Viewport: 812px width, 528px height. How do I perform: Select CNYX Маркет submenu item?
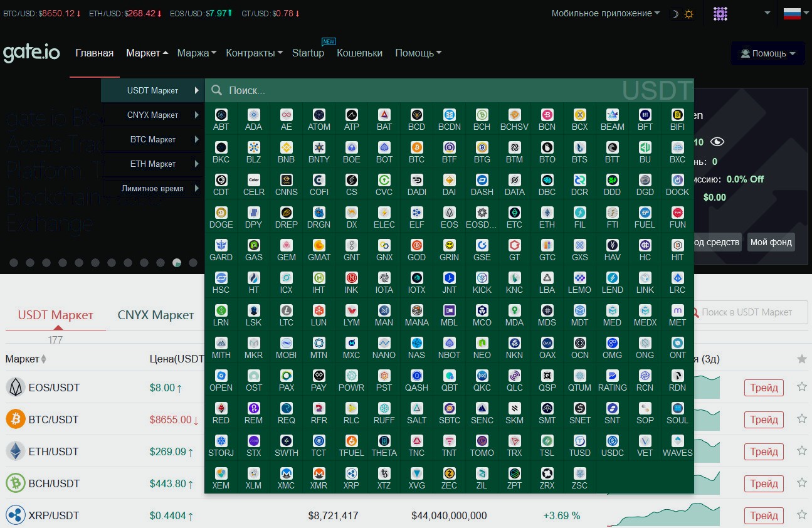[x=153, y=115]
